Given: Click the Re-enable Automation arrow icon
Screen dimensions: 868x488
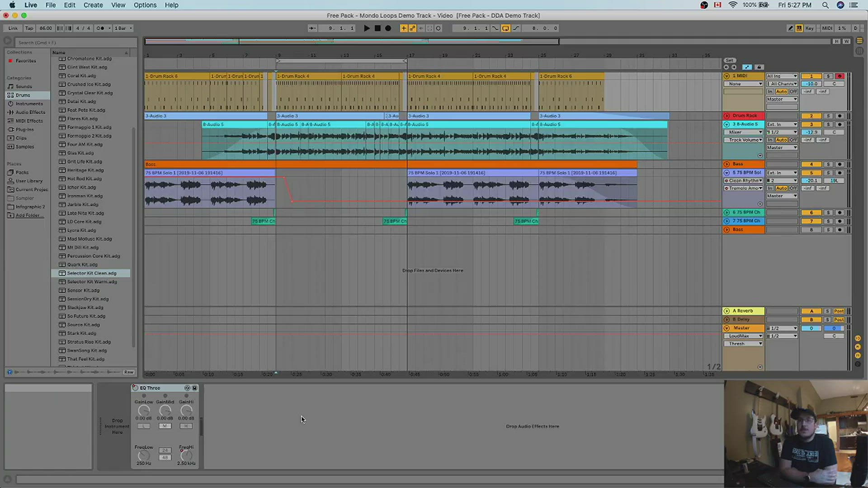Looking at the screenshot, I should (x=421, y=28).
